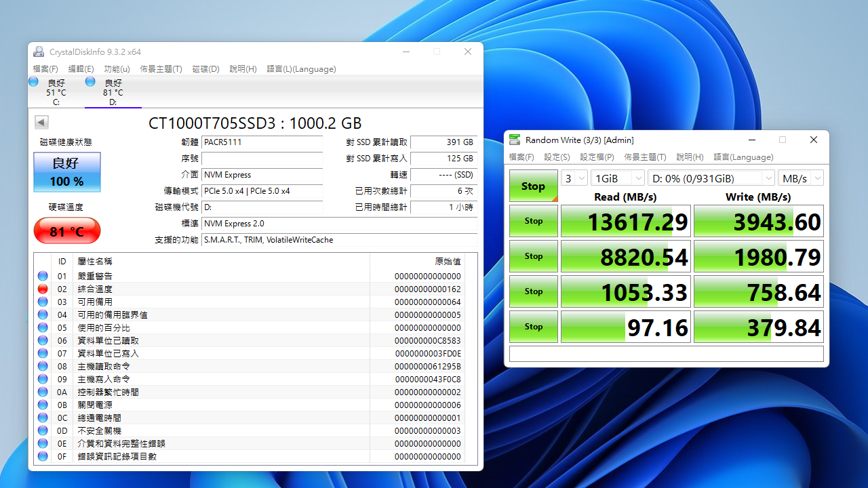This screenshot has height=488, width=868.
Task: Click the status orb for attribute 06
Action: point(43,340)
